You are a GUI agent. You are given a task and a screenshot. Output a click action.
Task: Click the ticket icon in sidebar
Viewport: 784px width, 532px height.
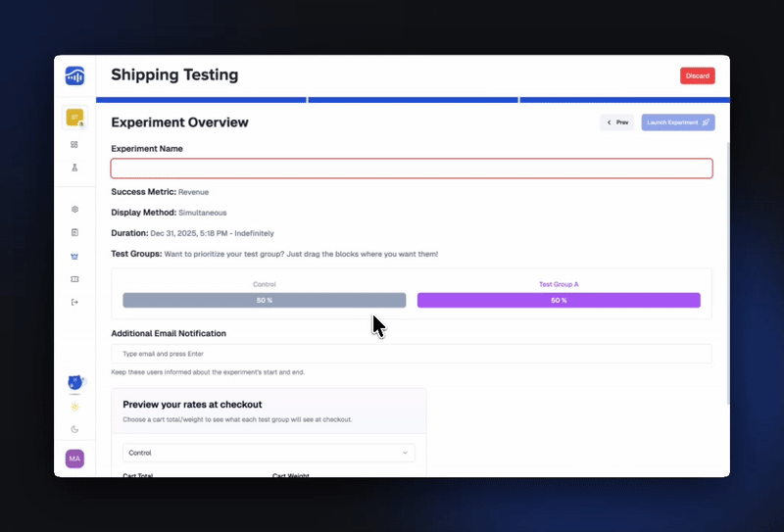74,279
